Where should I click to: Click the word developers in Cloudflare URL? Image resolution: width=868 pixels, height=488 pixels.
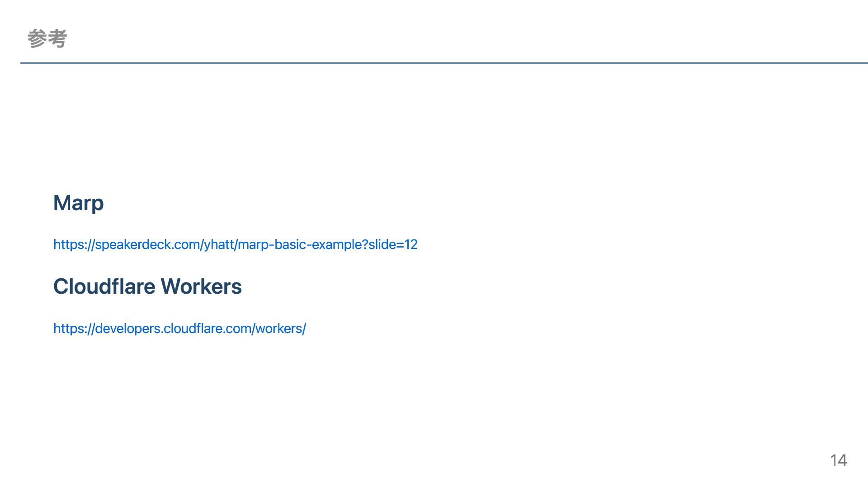coord(127,328)
